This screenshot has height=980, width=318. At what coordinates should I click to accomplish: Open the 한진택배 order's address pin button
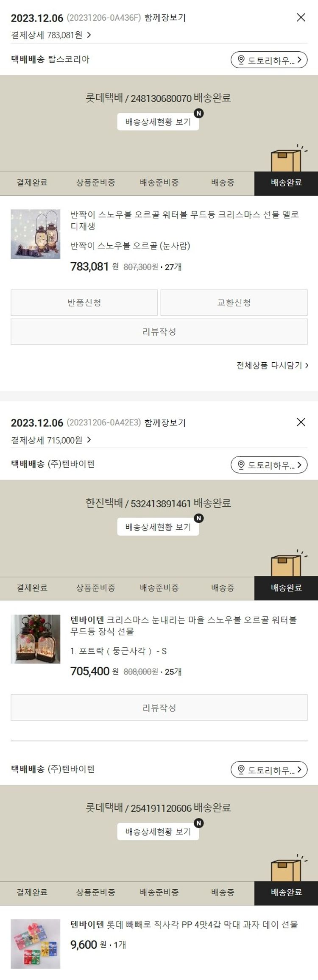[x=269, y=465]
